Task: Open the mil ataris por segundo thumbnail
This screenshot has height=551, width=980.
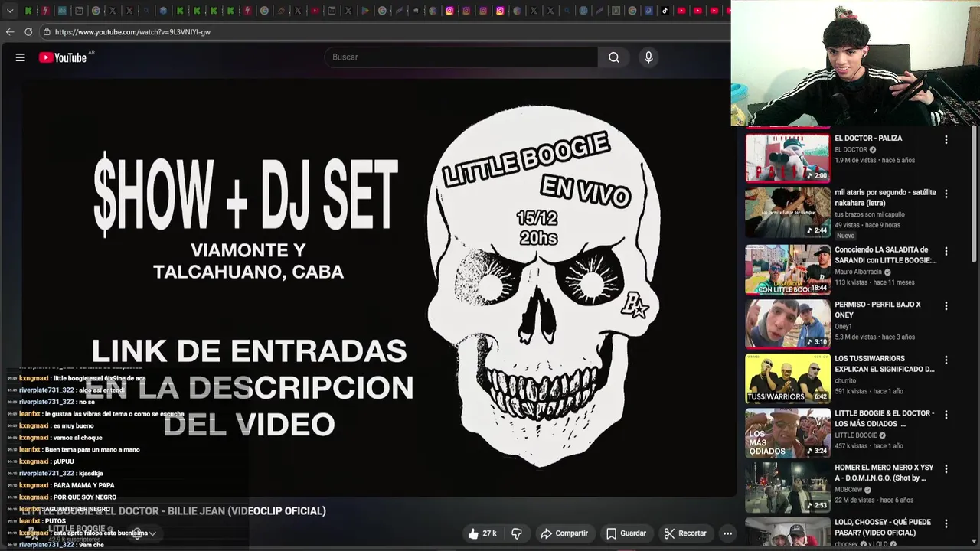Action: [x=788, y=213]
